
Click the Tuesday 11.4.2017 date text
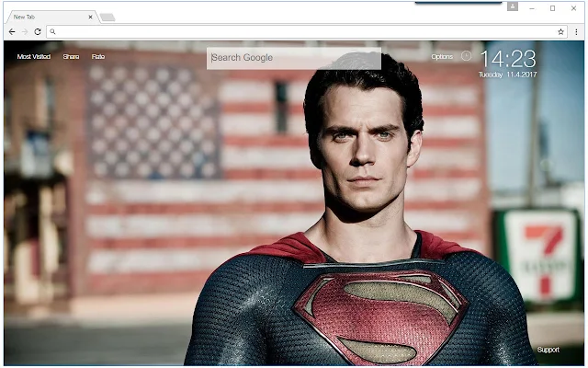508,75
